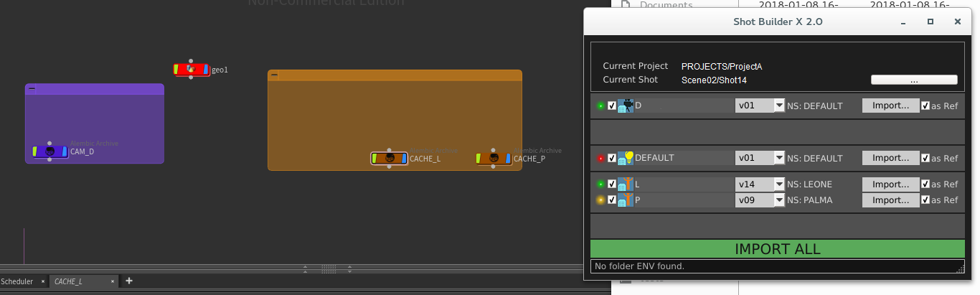The width and height of the screenshot is (980, 295).
Task: Click the camera asset icon for D
Action: point(626,106)
